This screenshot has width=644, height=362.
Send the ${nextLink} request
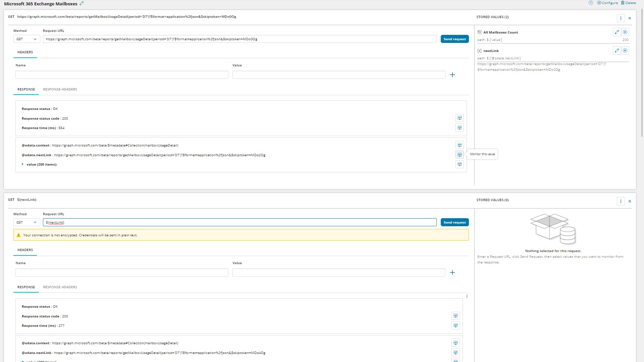click(x=454, y=223)
